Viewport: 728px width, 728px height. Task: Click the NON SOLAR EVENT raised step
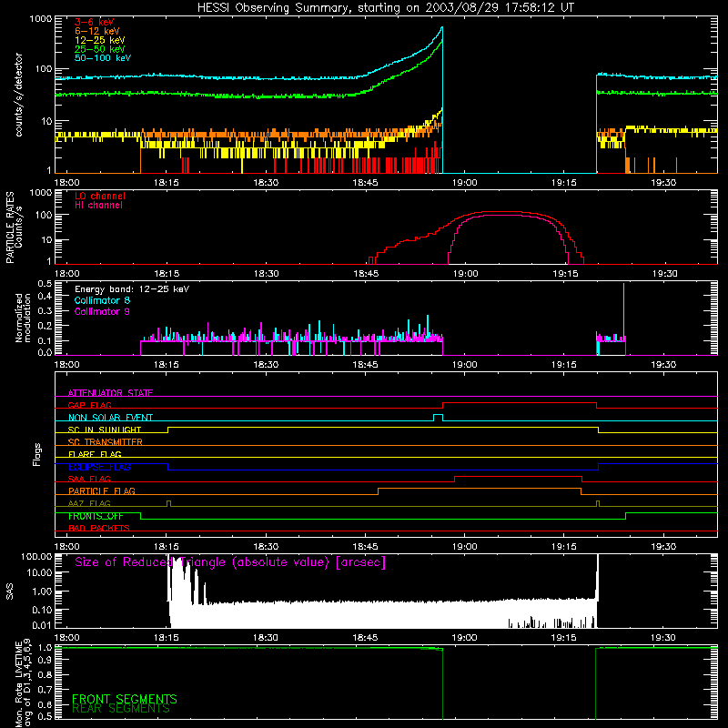(438, 415)
